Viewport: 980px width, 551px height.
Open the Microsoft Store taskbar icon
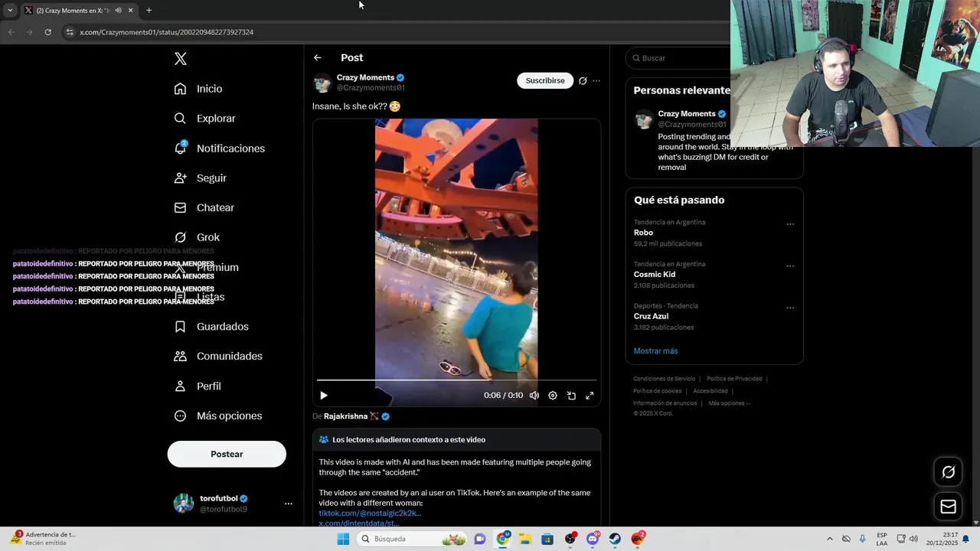pyautogui.click(x=547, y=539)
